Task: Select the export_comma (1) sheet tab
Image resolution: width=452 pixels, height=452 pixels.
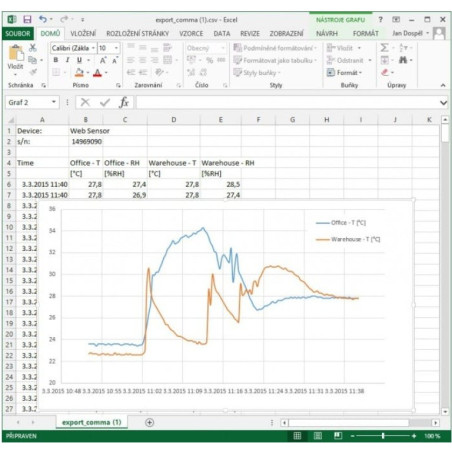Action: 92,422
